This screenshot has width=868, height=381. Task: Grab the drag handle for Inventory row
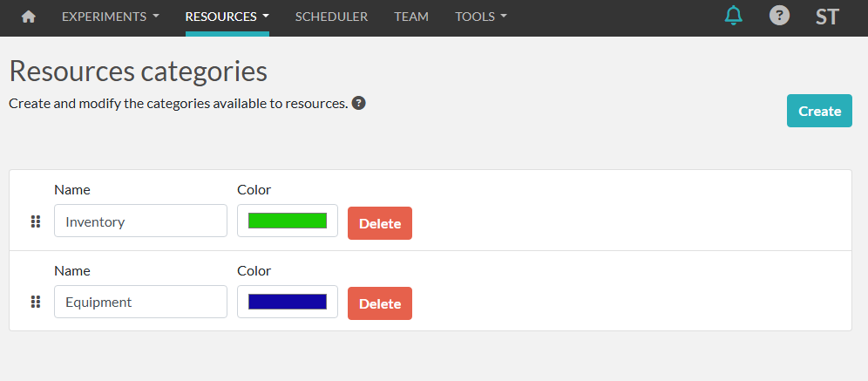(36, 221)
